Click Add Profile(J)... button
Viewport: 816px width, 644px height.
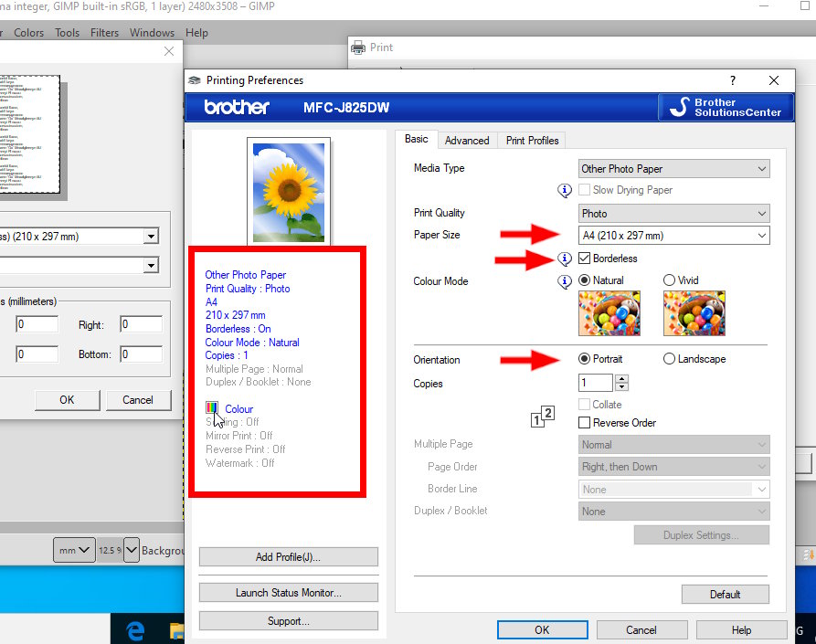tap(289, 557)
